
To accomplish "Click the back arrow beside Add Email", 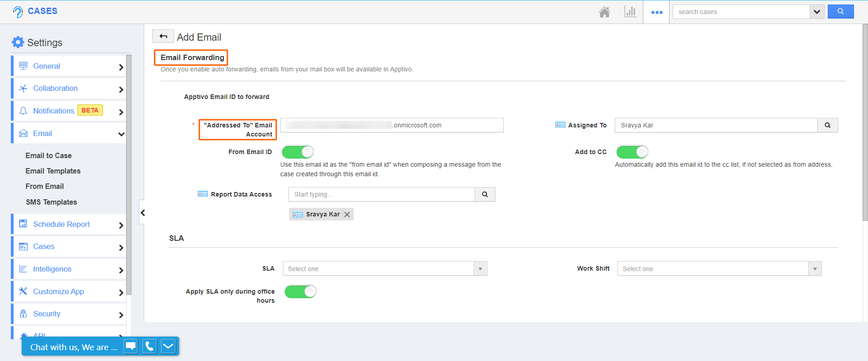I will pyautogui.click(x=163, y=36).
